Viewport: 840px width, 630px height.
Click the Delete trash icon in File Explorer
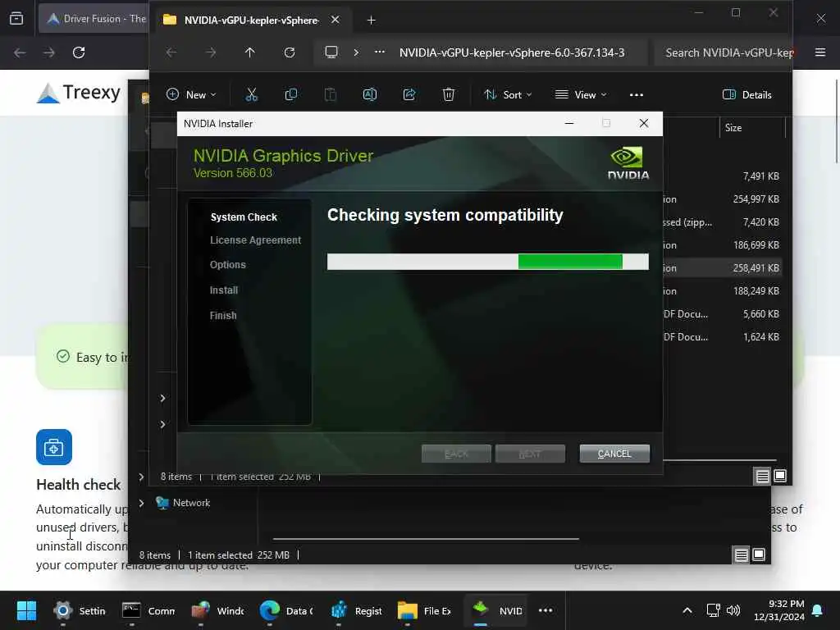coord(449,95)
